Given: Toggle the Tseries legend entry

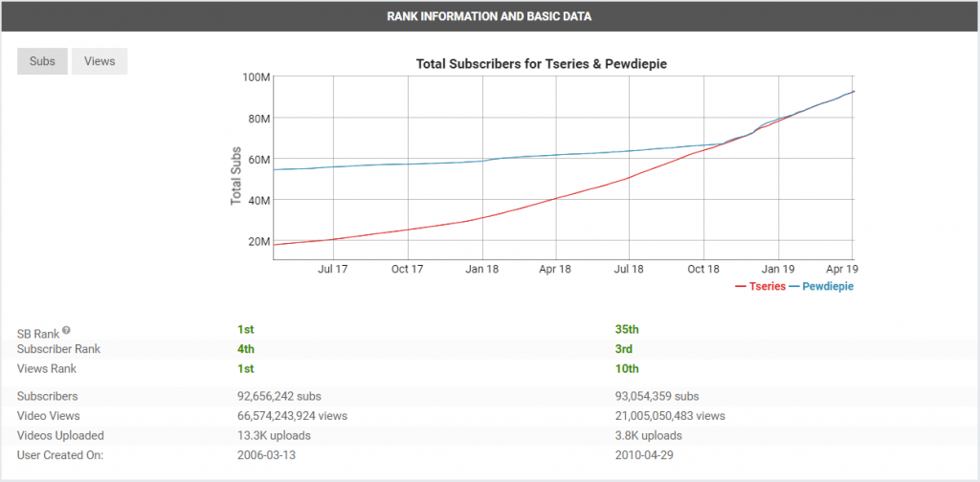Looking at the screenshot, I should coord(761,287).
